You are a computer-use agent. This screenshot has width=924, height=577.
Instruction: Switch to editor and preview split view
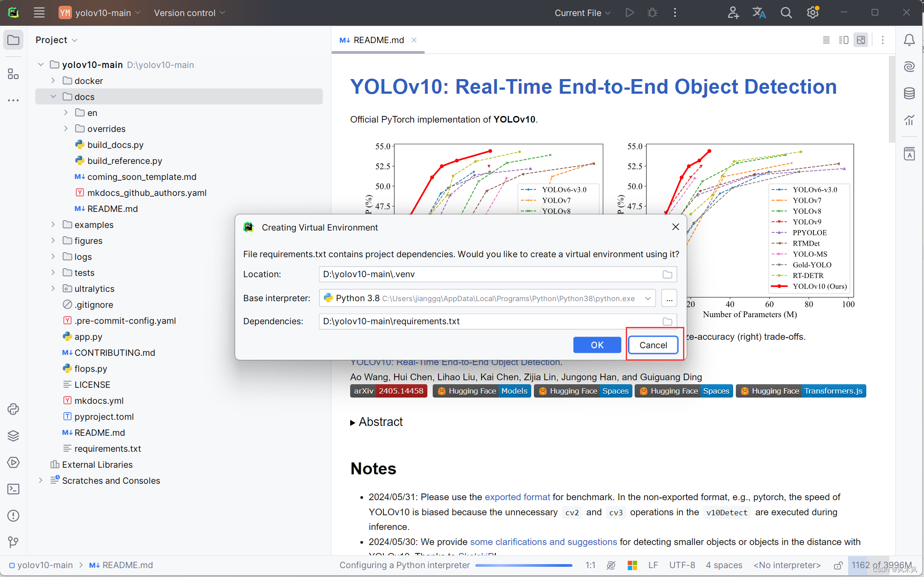tap(844, 40)
